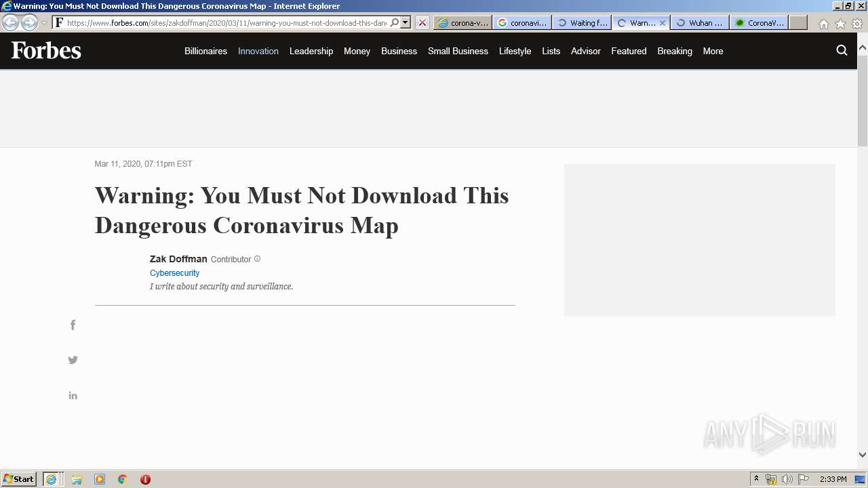Switch to corona-v... tab
The height and width of the screenshot is (488, 868).
(x=463, y=22)
